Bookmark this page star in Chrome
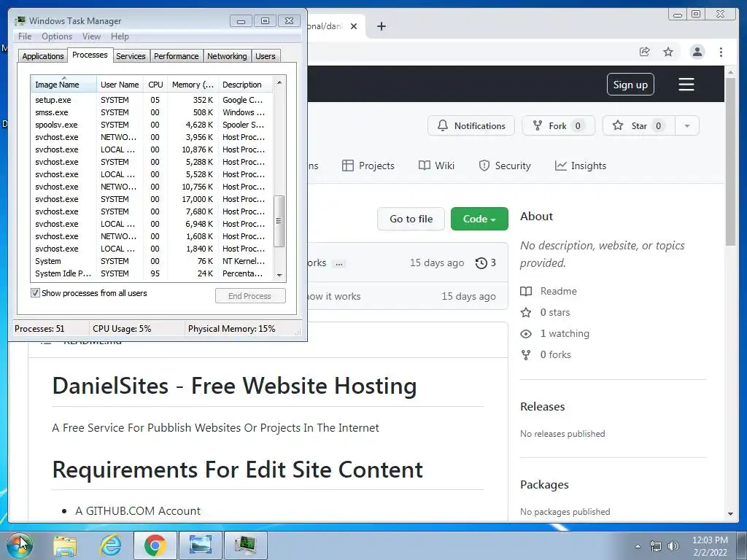Viewport: 747px width, 560px height. [x=668, y=52]
